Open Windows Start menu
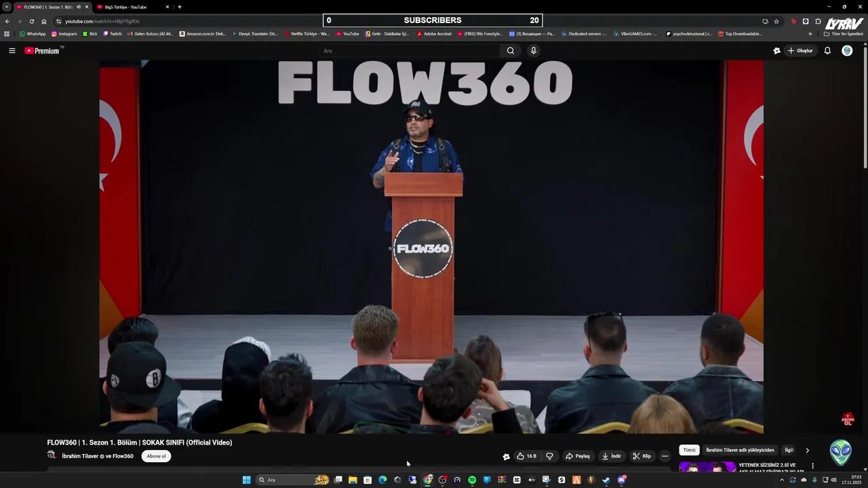Screen dimensions: 868x488 [247, 480]
